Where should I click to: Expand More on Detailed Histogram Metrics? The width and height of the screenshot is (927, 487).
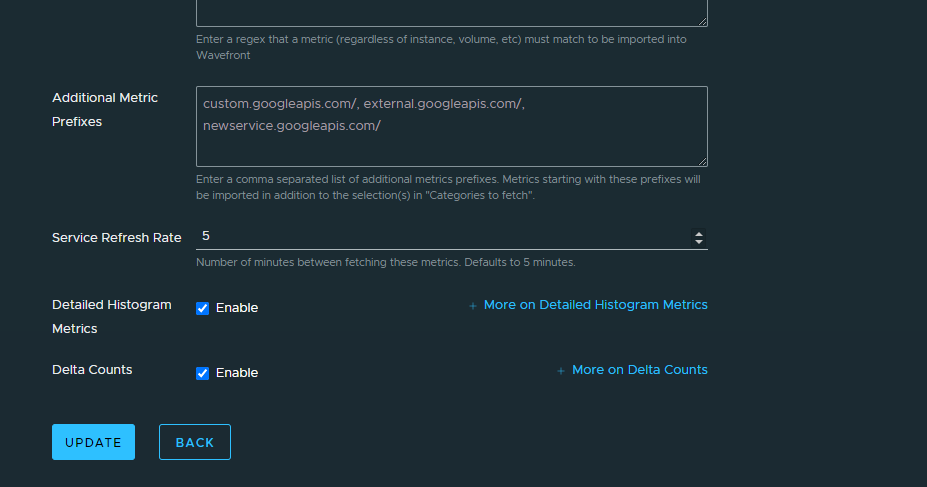point(595,305)
